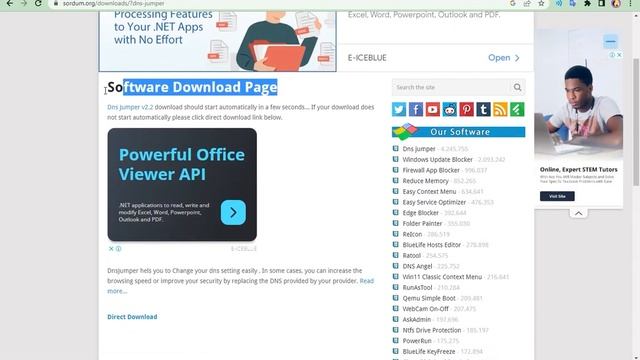Click the blue arrow button in Office Viewer ad
This screenshot has width=640, height=360.
233,212
